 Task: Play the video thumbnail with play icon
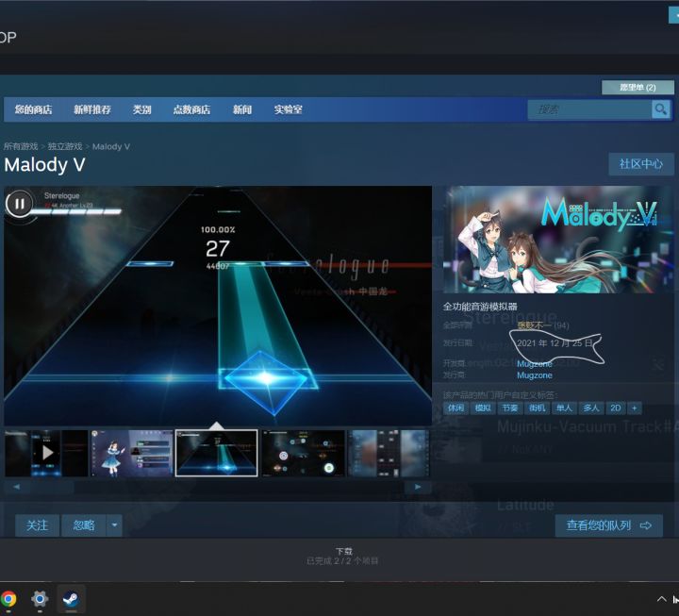[x=46, y=453]
